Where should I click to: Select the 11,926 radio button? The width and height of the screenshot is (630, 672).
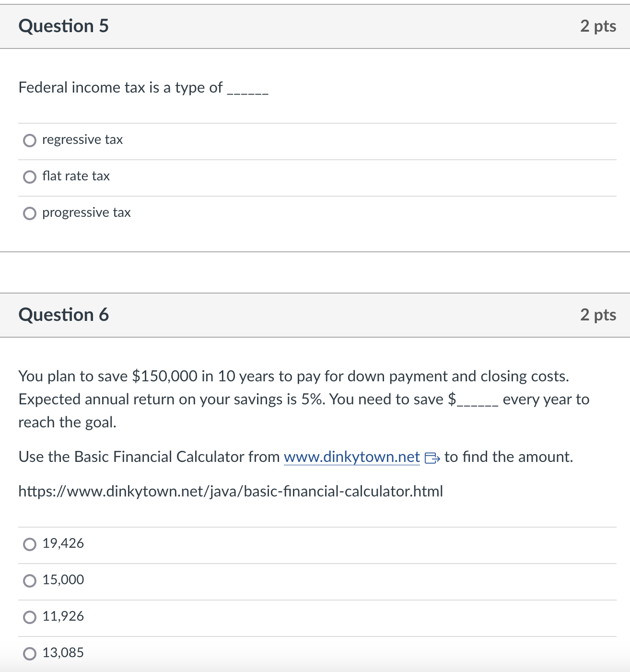[30, 617]
